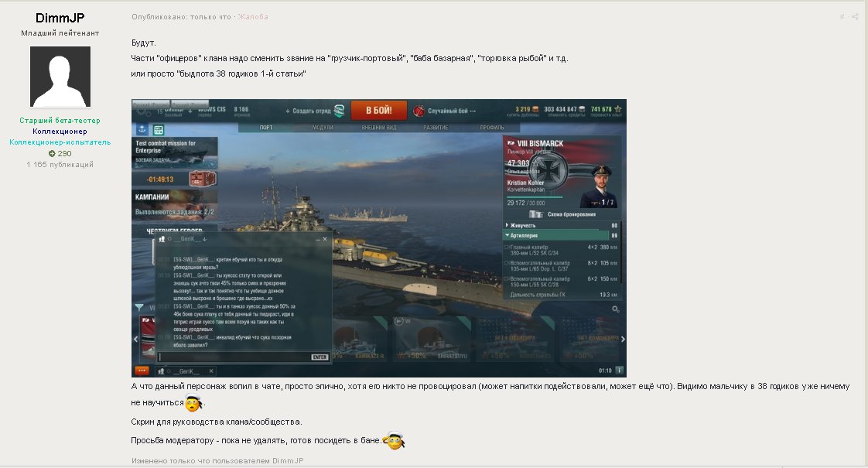Close the GeriK chat window
868x468 pixels.
tap(324, 239)
